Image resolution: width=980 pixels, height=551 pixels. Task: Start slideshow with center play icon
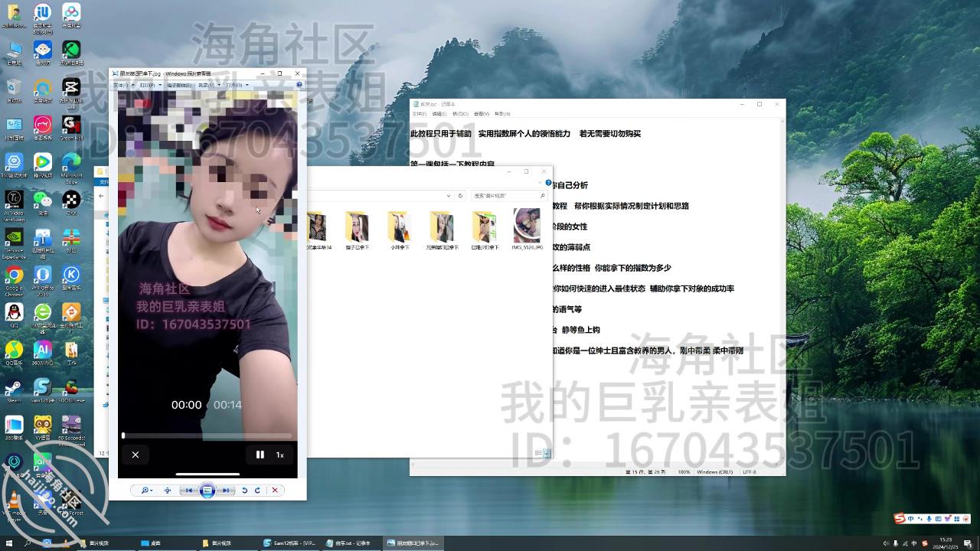tap(208, 490)
